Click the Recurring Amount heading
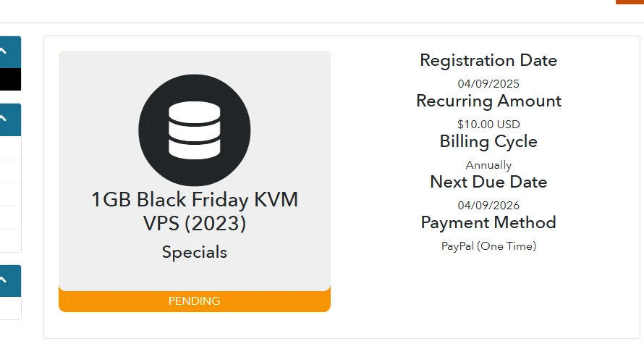The height and width of the screenshot is (344, 644). [x=488, y=101]
